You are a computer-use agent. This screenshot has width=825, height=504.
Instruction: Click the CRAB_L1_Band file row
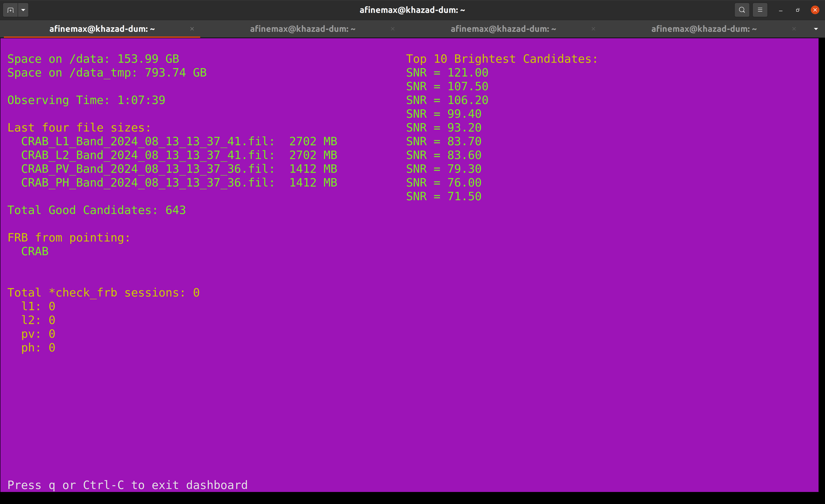pos(179,141)
